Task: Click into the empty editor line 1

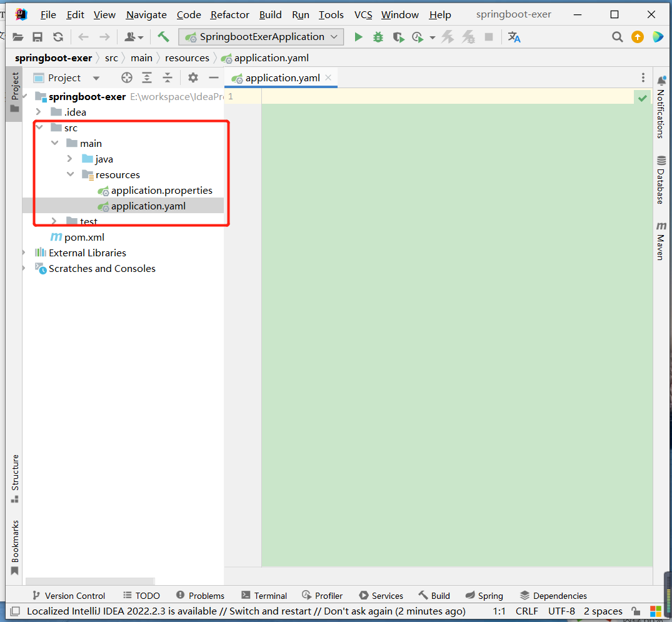Action: click(x=448, y=96)
